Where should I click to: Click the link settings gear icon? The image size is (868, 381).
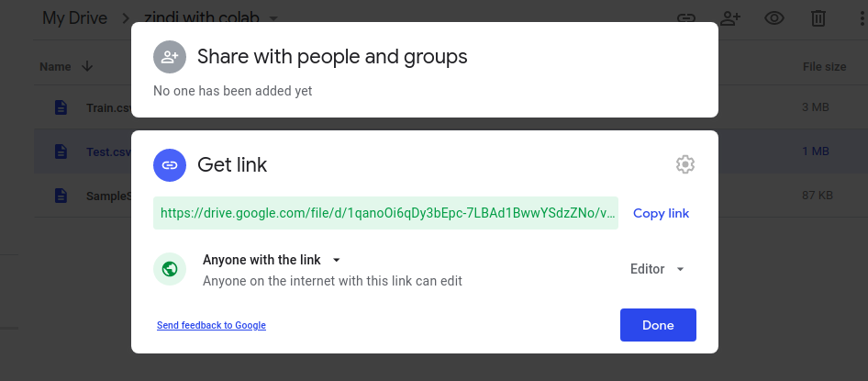pos(684,164)
